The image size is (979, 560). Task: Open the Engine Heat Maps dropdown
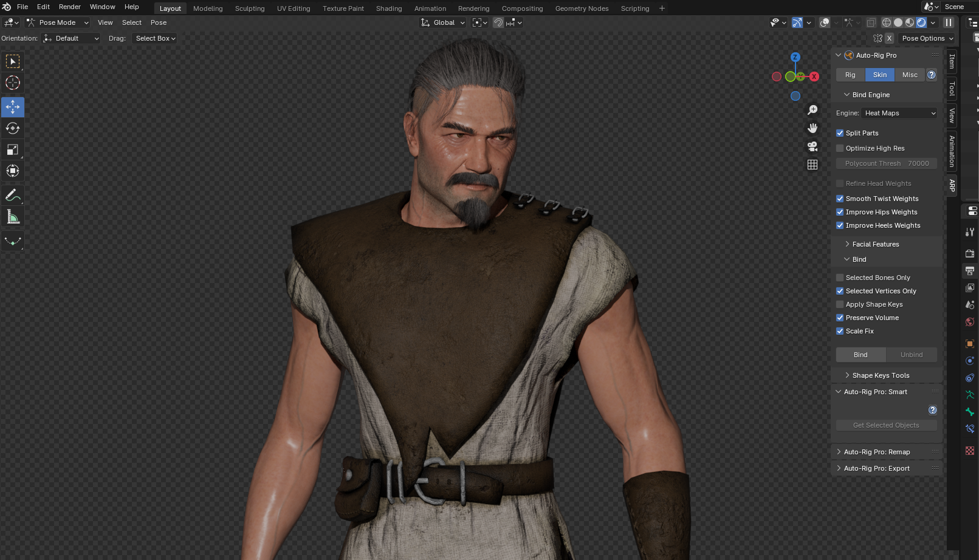tap(899, 113)
